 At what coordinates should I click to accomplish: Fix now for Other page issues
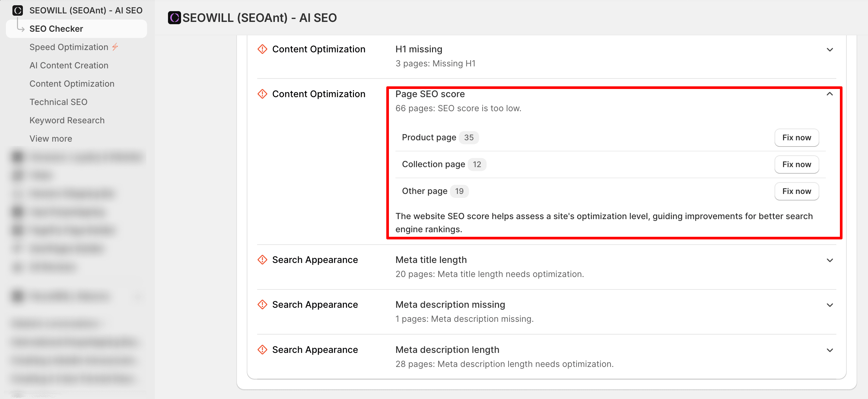coord(796,191)
